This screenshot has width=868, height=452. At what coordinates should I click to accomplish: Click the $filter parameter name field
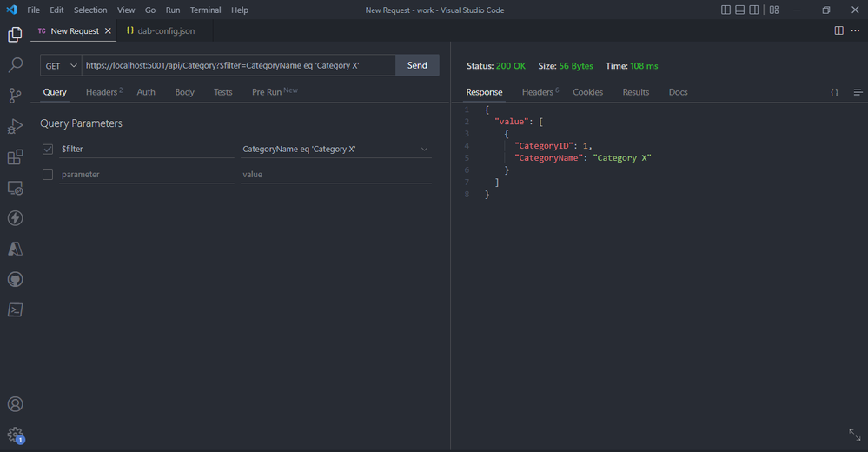[x=147, y=149]
